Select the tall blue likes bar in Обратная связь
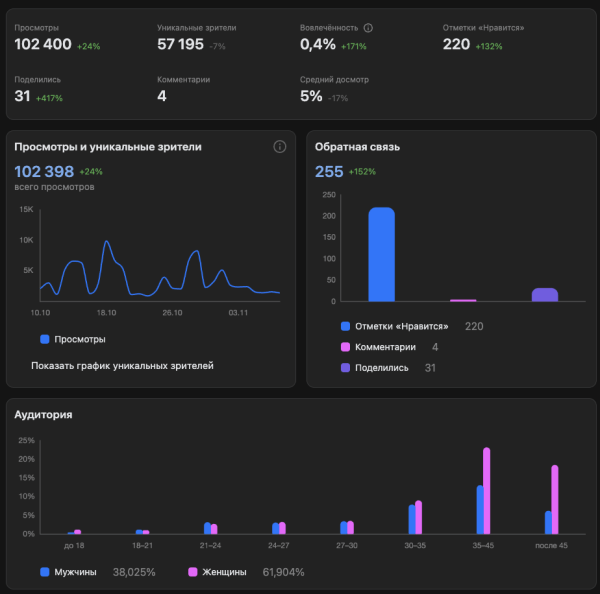Screen dimensions: 600x594 tap(381, 254)
